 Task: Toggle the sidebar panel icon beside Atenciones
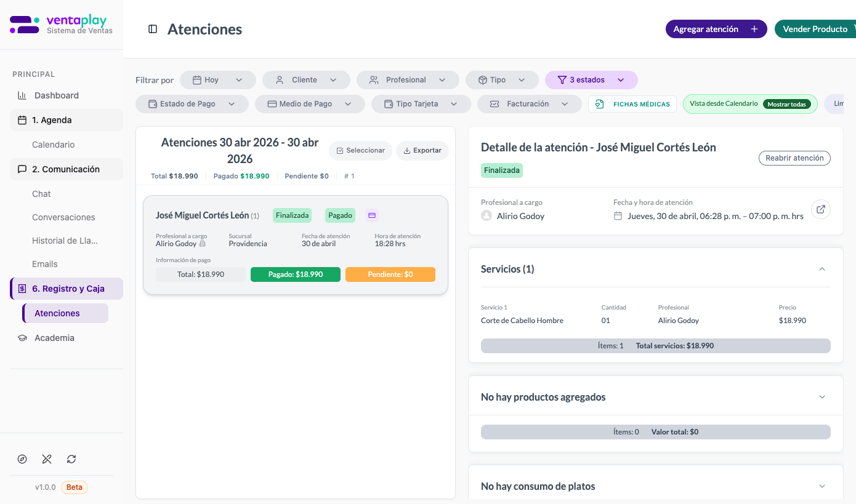[x=153, y=29]
